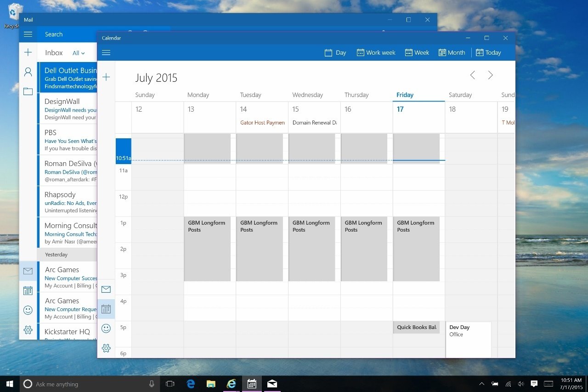The width and height of the screenshot is (588, 392).
Task: Open the PBS email
Action: [x=67, y=140]
